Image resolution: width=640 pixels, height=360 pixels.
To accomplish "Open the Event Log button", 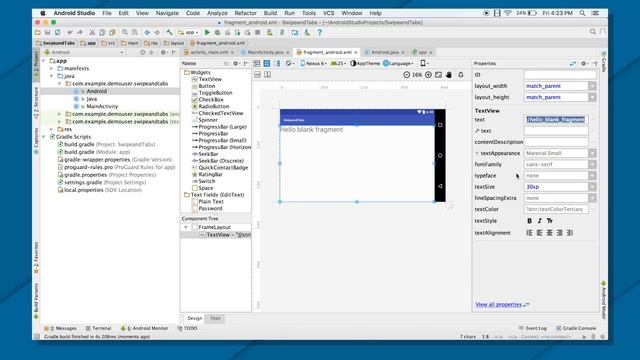I will point(533,328).
